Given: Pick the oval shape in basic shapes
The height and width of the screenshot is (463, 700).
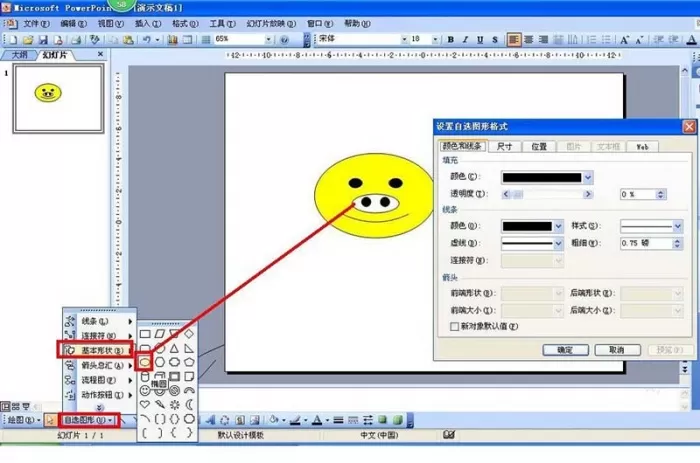Looking at the screenshot, I should [x=145, y=363].
